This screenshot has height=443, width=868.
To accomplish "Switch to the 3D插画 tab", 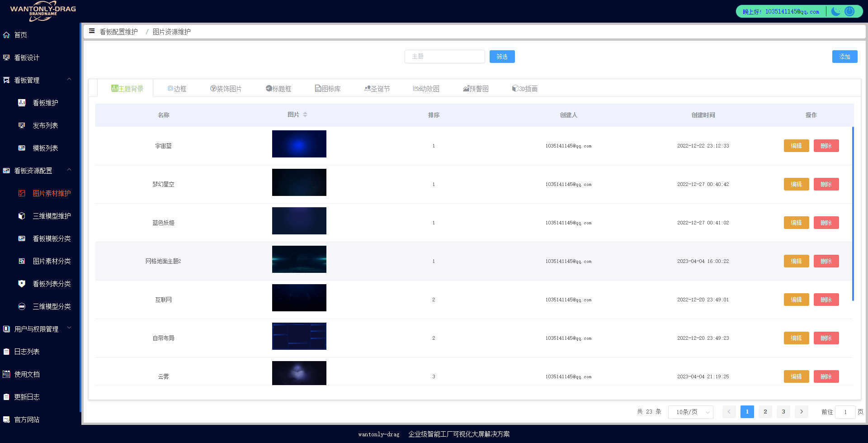I will (524, 89).
